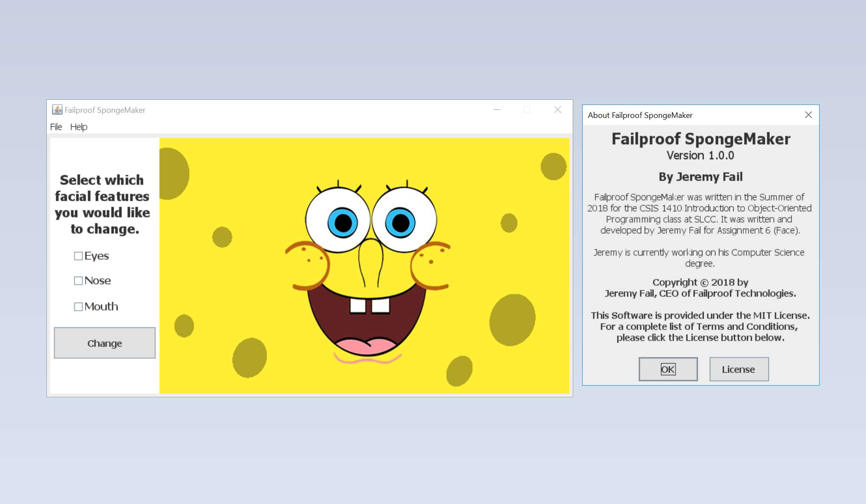866x504 pixels.
Task: Close the About Failproof SpongeMaker dialog
Action: point(808,115)
